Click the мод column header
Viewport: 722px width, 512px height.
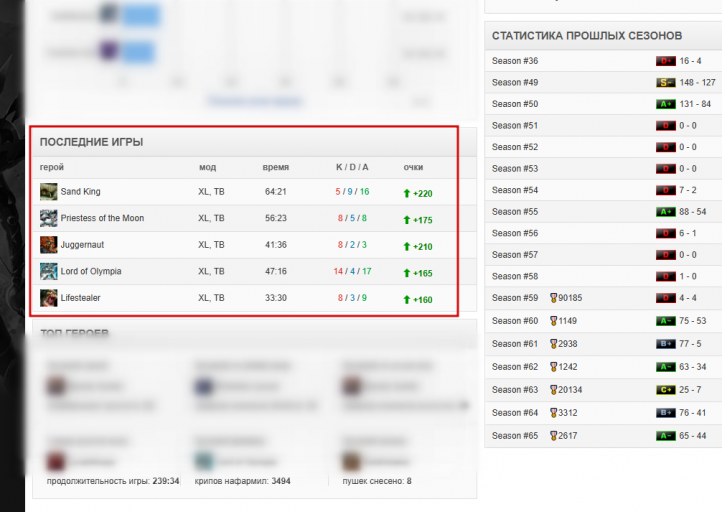tap(207, 167)
